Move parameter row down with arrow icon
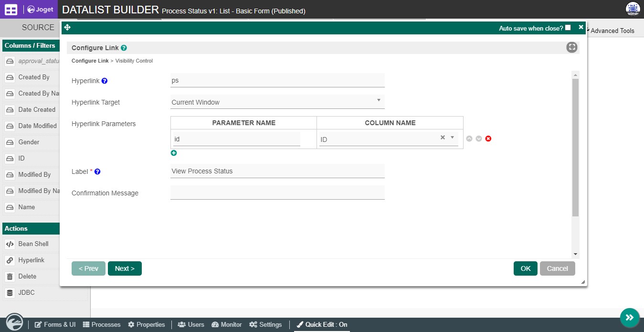This screenshot has height=332, width=644. [x=479, y=139]
